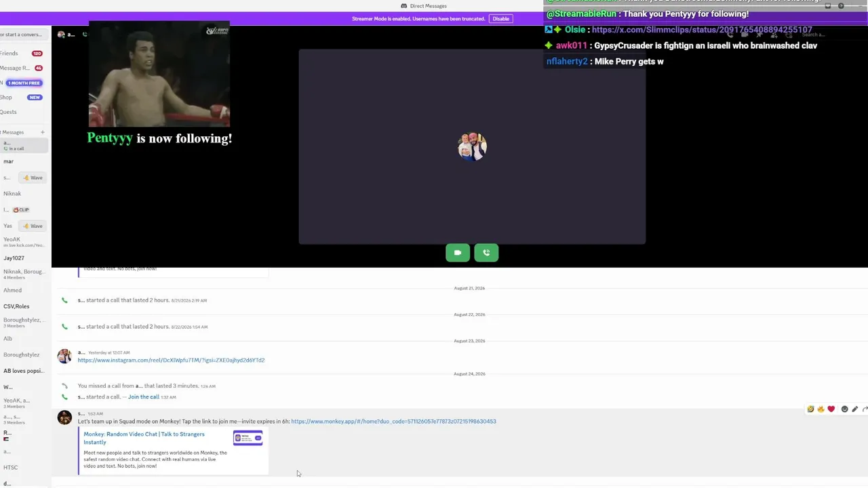868x488 pixels.
Task: Open DM with Alb
Action: (x=24, y=339)
